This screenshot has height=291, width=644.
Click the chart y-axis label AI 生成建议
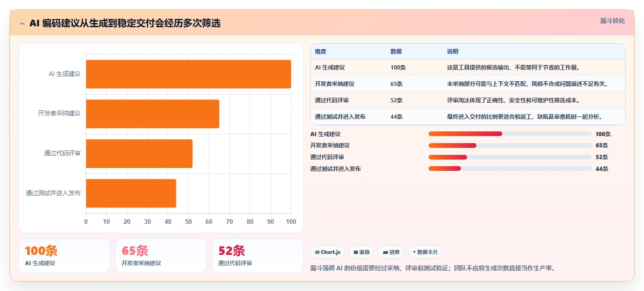pyautogui.click(x=65, y=74)
